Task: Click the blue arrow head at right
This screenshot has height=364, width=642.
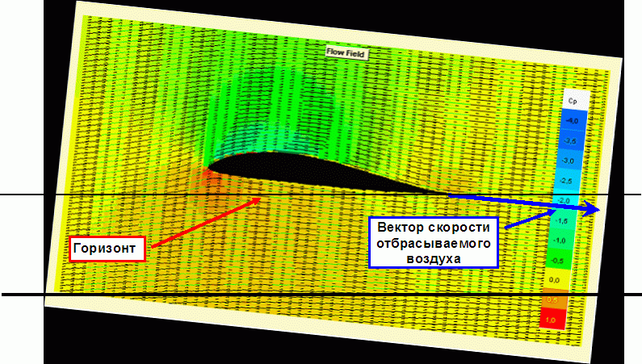Action: (595, 209)
